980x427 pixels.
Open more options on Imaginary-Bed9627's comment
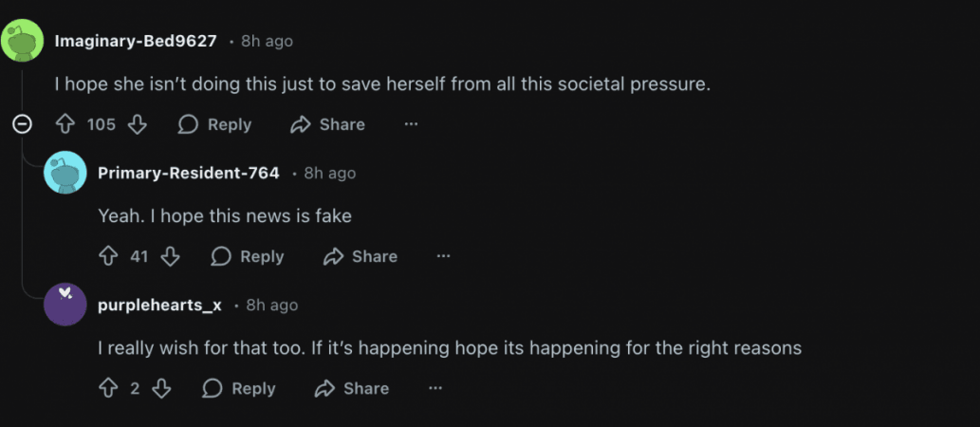(411, 124)
